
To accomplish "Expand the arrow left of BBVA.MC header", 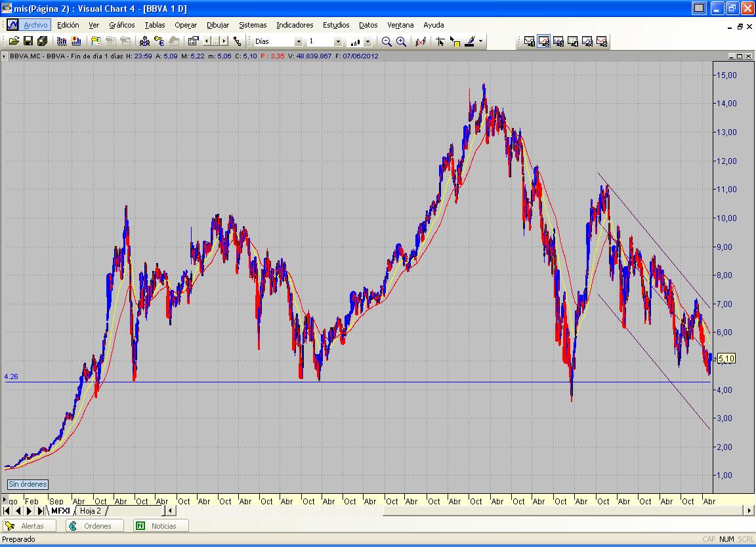I will (5, 56).
